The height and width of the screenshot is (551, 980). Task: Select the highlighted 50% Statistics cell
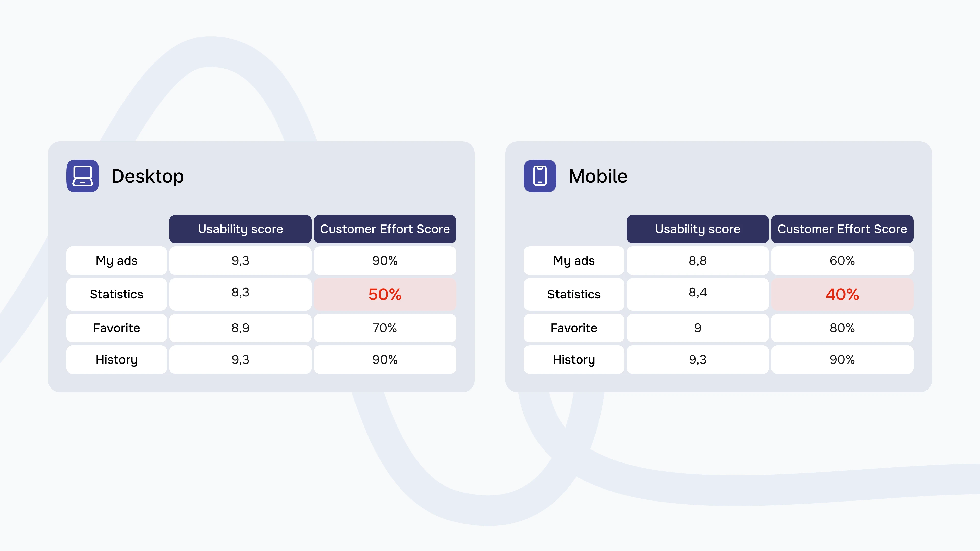coord(385,294)
